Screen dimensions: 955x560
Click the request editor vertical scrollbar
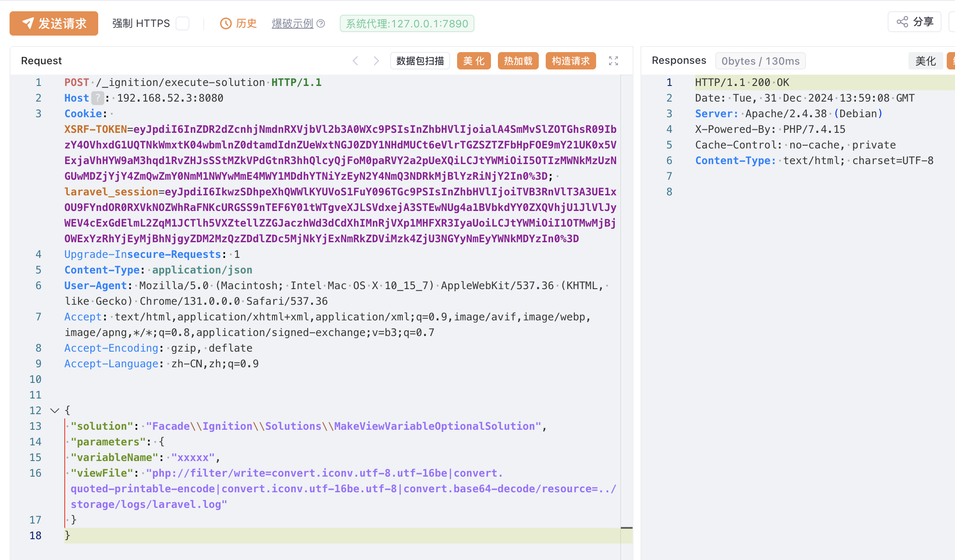pos(626,304)
